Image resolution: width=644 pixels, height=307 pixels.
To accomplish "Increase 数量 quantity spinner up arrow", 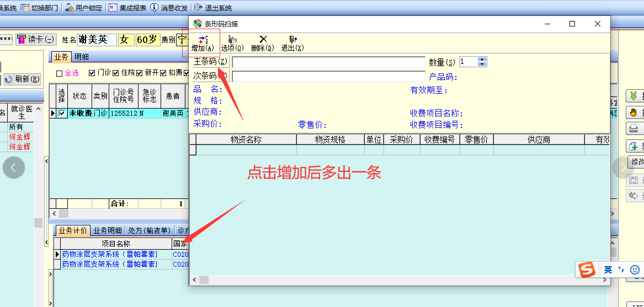I will [483, 60].
